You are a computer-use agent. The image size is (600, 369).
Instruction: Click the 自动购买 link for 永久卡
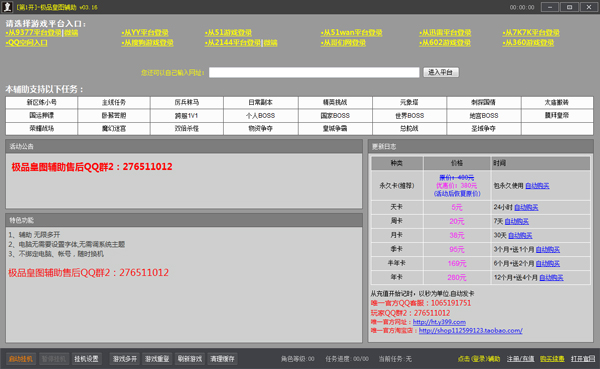(x=537, y=186)
